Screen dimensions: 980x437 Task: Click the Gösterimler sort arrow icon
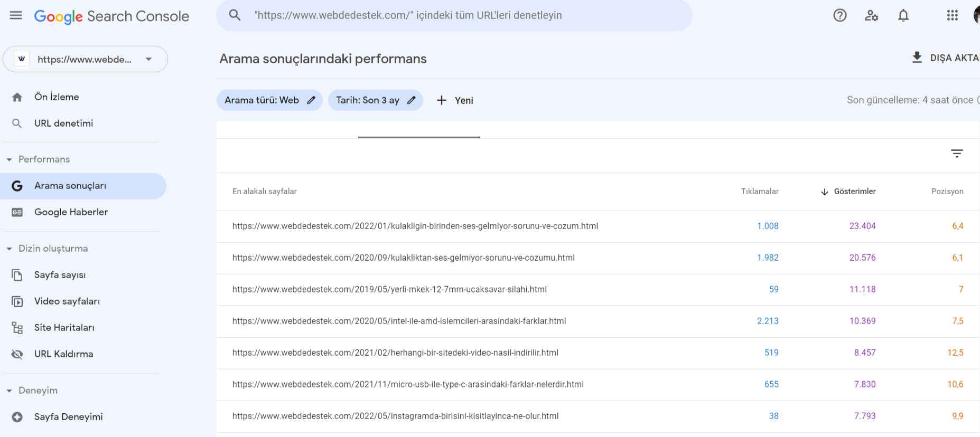click(x=824, y=192)
